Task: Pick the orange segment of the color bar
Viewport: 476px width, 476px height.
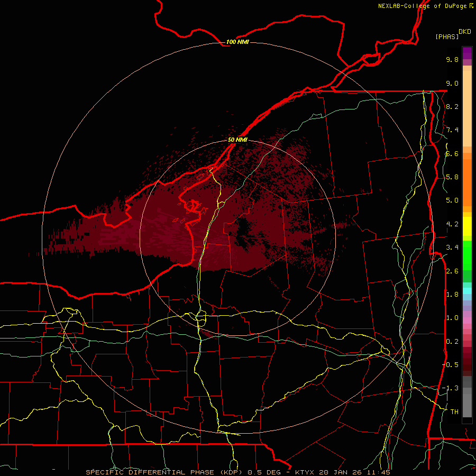Action: [x=467, y=182]
